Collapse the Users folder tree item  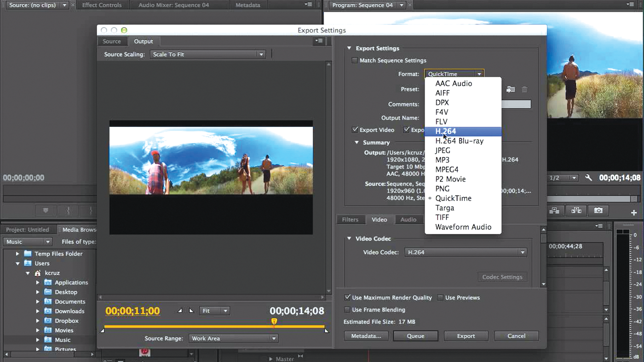pyautogui.click(x=17, y=263)
